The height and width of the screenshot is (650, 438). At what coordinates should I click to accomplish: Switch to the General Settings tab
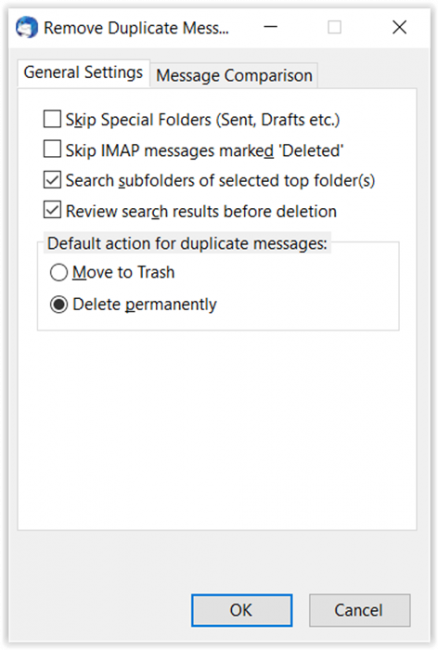click(x=83, y=73)
